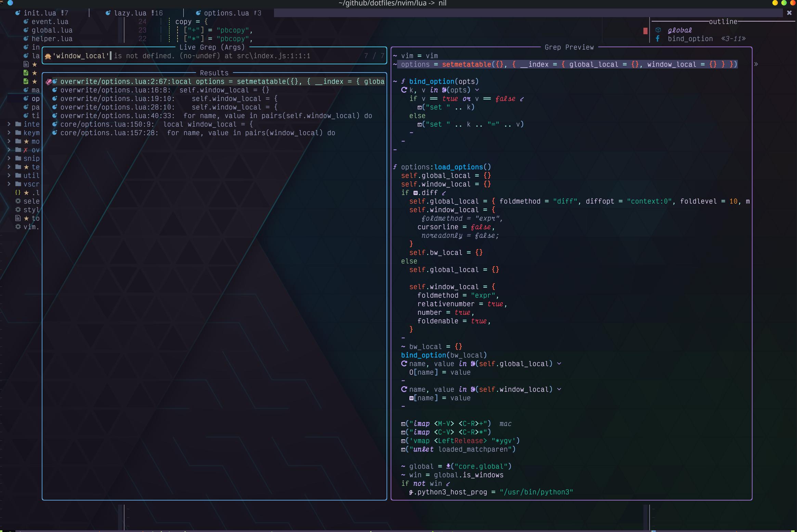Select the 'op' file in the tree
This screenshot has height=532, width=797.
coord(31,99)
